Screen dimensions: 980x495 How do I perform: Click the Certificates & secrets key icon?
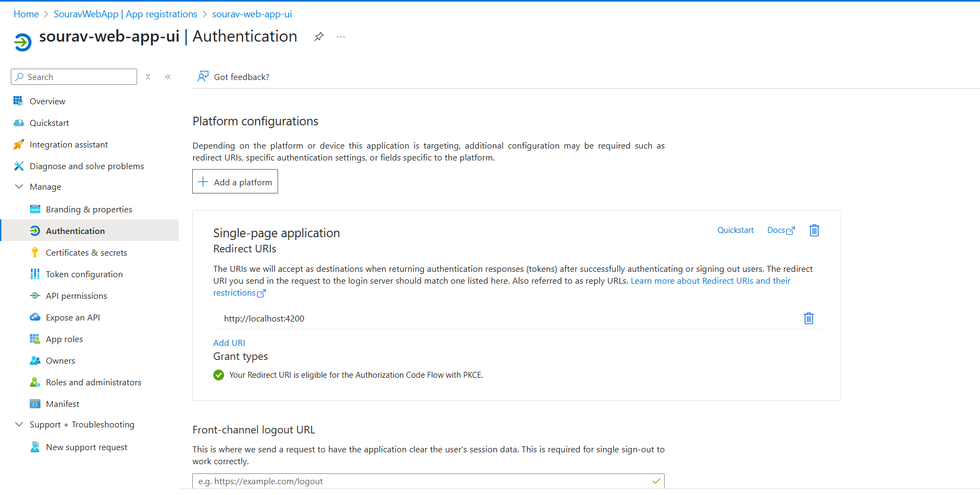tap(35, 252)
